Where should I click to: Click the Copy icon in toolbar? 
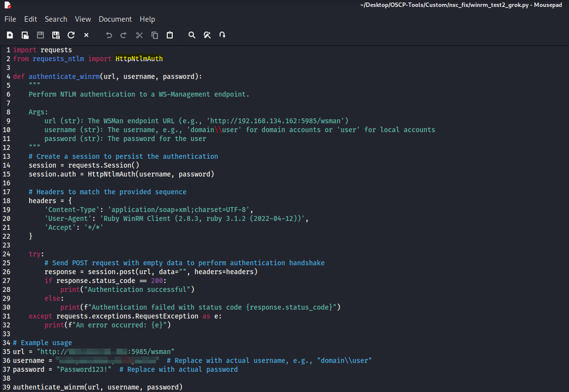[154, 35]
